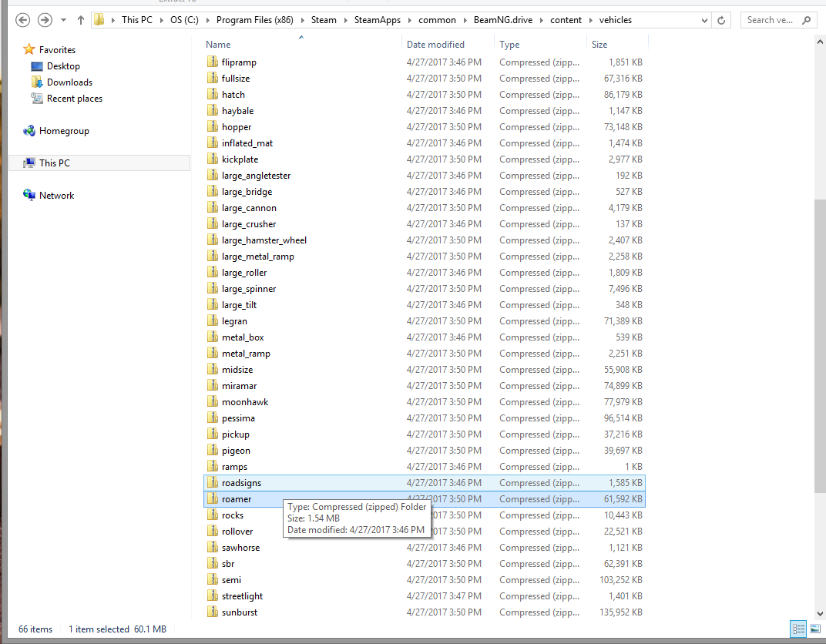Navigate to common breadcrumb segment
This screenshot has width=826, height=644.
[437, 20]
